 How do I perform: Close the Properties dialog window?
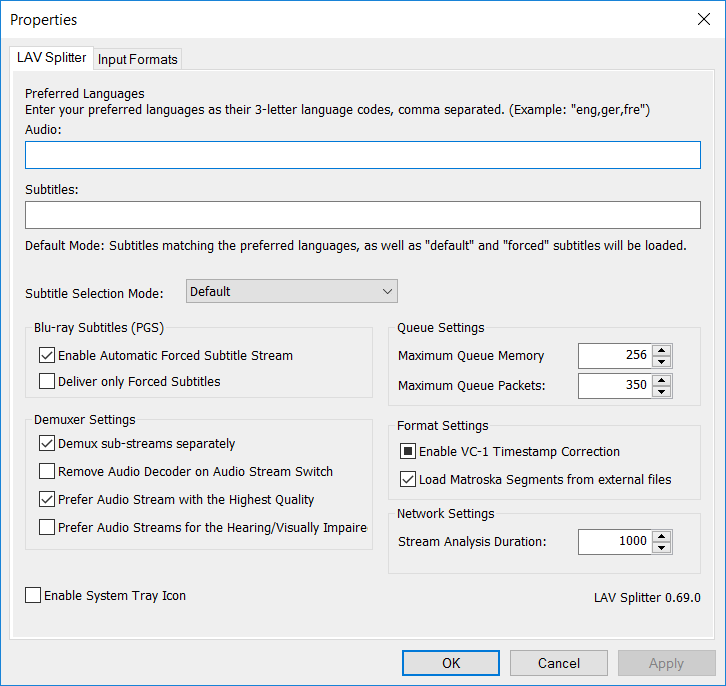[702, 19]
